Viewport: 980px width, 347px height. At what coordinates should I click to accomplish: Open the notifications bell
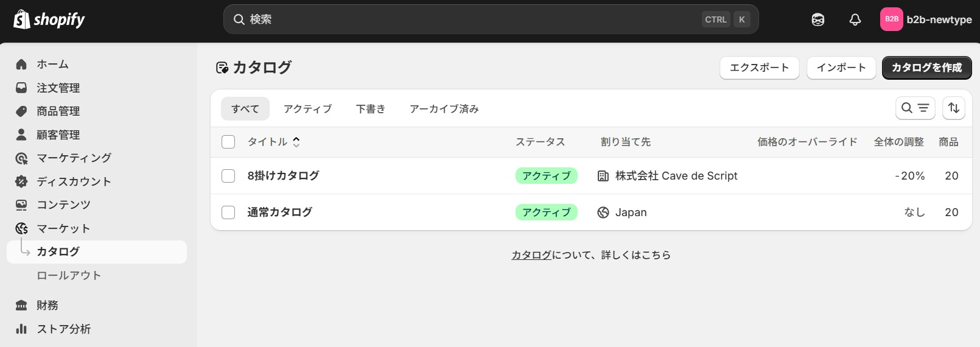(x=855, y=19)
